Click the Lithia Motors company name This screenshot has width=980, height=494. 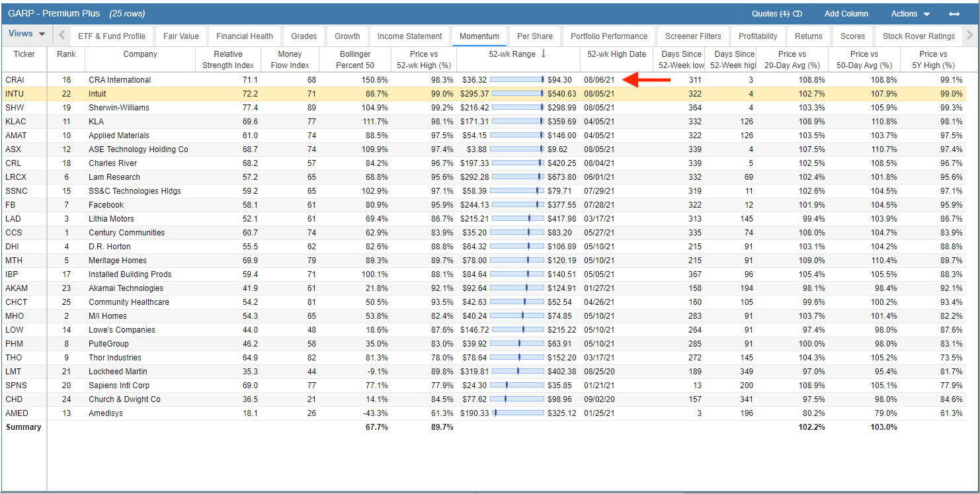coord(111,219)
